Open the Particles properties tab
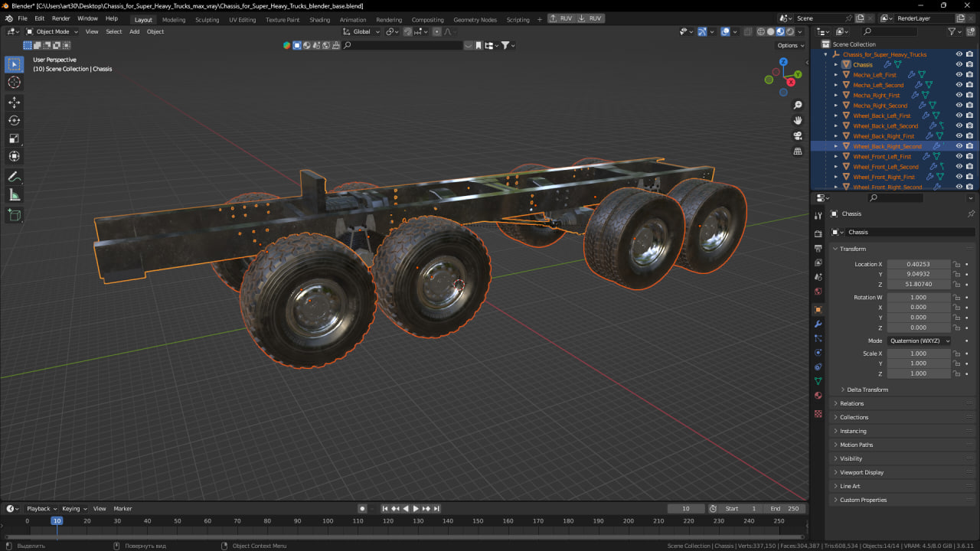 (818, 338)
